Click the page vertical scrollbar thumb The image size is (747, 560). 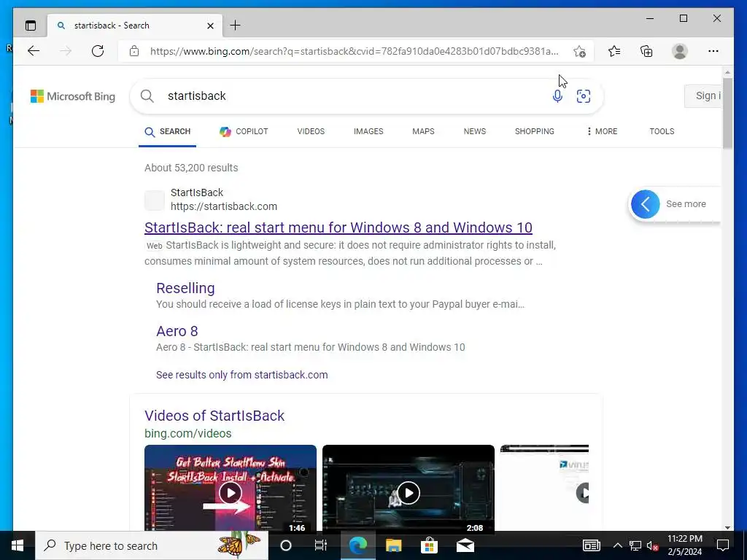point(727,113)
